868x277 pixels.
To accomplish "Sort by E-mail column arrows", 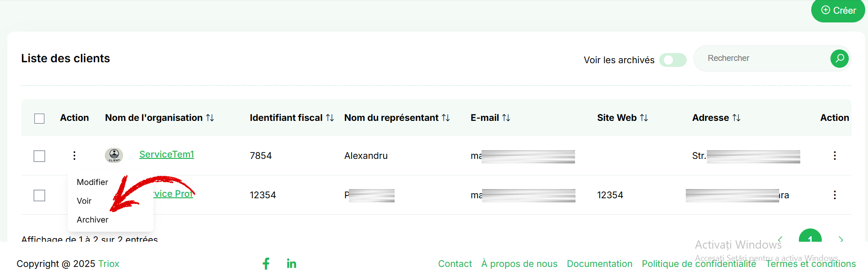I will [x=506, y=118].
